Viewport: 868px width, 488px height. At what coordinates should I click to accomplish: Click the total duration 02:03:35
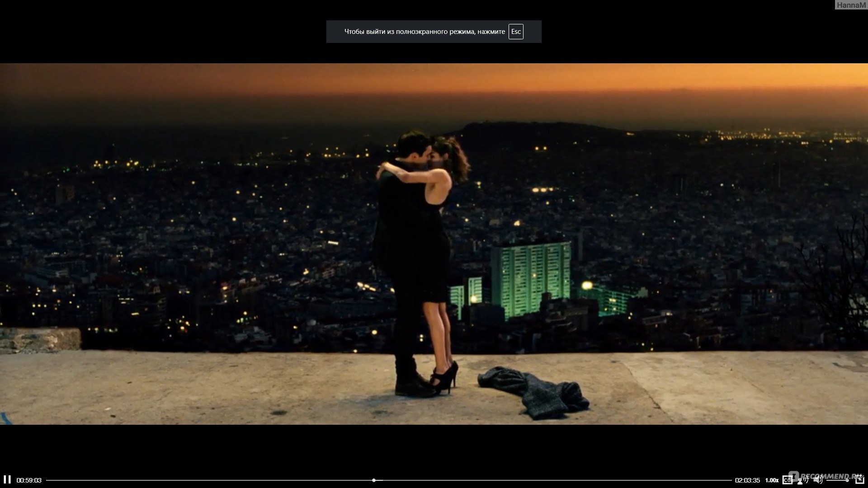[747, 480]
